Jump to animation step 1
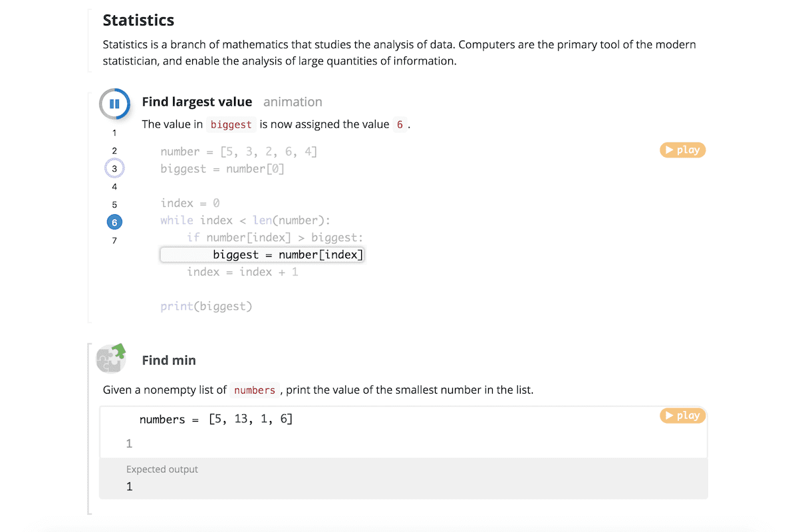 tap(114, 132)
